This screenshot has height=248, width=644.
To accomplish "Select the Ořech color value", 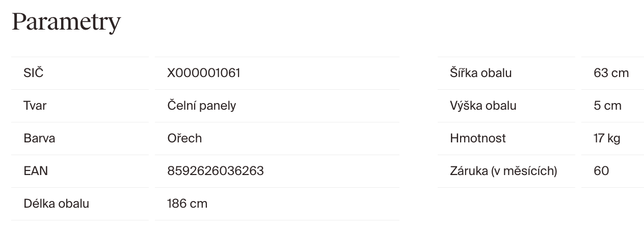I will (184, 138).
